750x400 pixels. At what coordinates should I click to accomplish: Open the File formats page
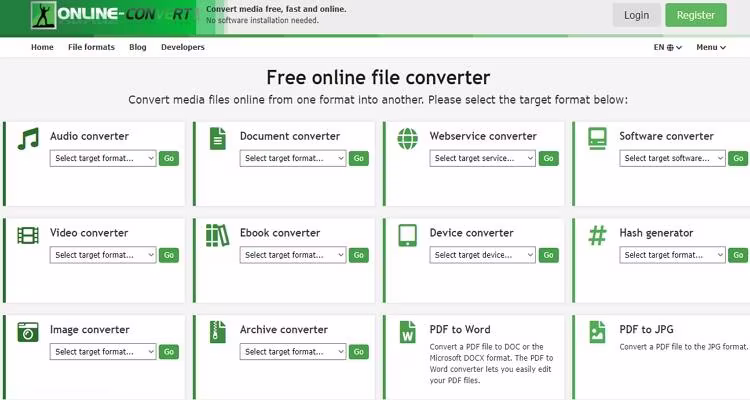(x=91, y=47)
